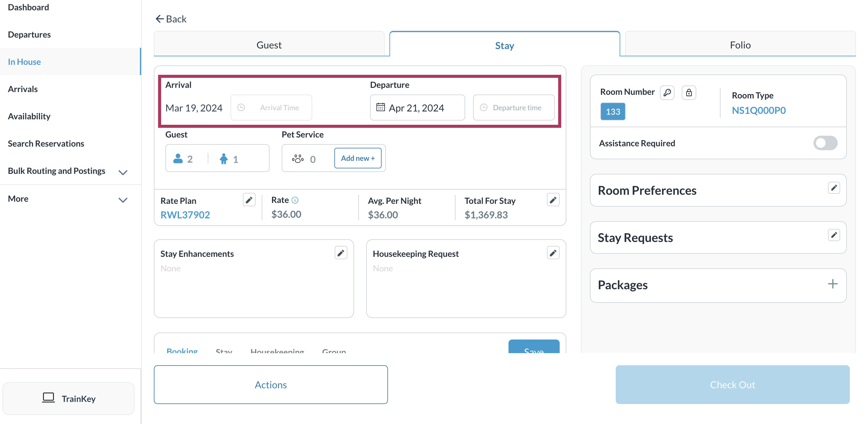868x424 pixels.
Task: Click the lock icon beside Room Number
Action: (689, 93)
